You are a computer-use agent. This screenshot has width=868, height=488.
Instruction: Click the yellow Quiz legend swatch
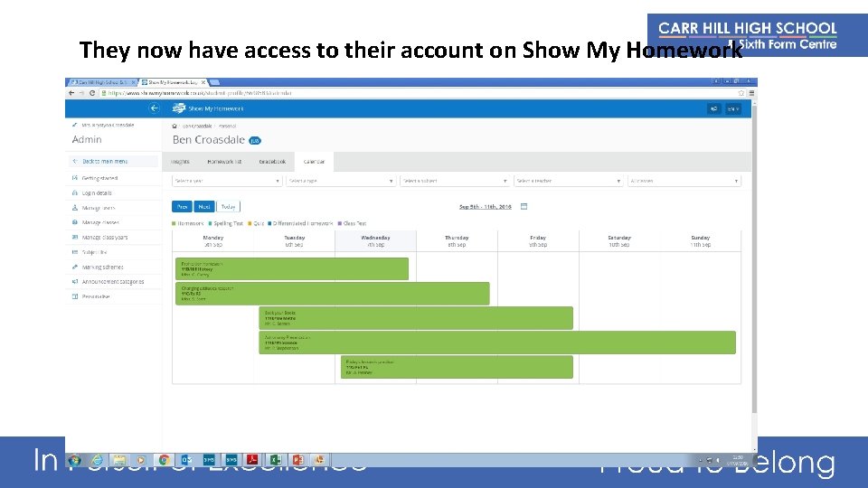coord(250,223)
